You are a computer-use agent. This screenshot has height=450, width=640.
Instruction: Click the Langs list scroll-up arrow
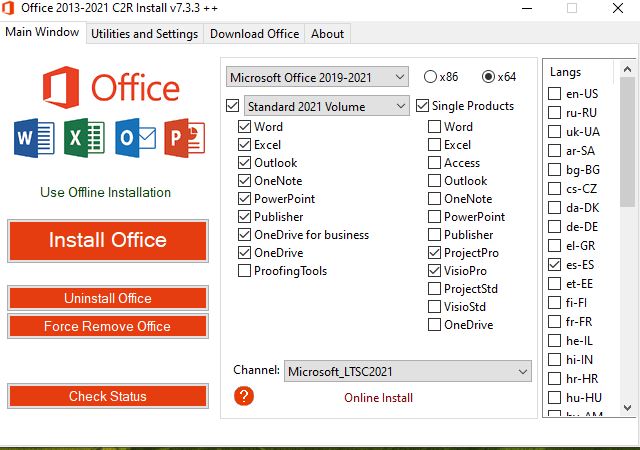[627, 69]
